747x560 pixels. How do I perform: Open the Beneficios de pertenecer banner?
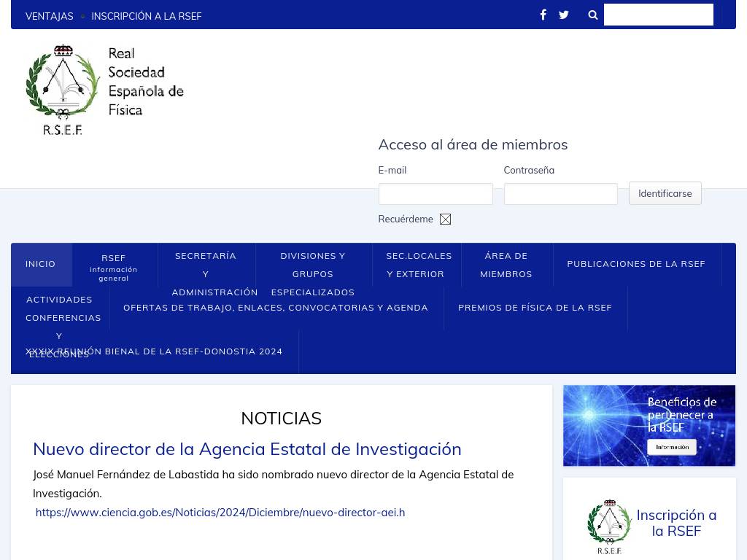[x=649, y=425]
